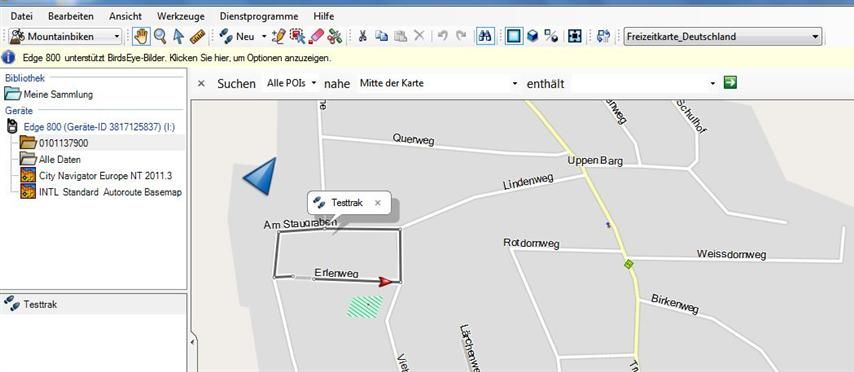Activate the ruler measure tool
The image size is (854, 372).
pyautogui.click(x=197, y=36)
